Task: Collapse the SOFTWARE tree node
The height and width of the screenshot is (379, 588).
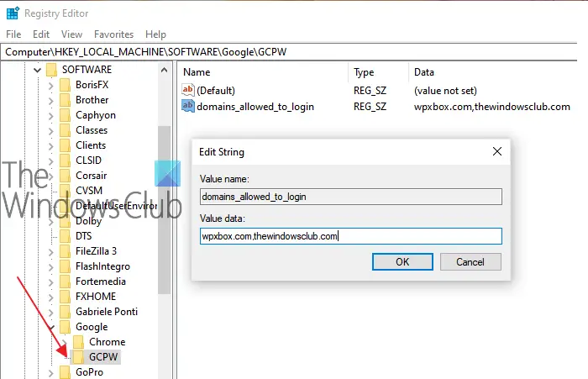Action: 37,70
